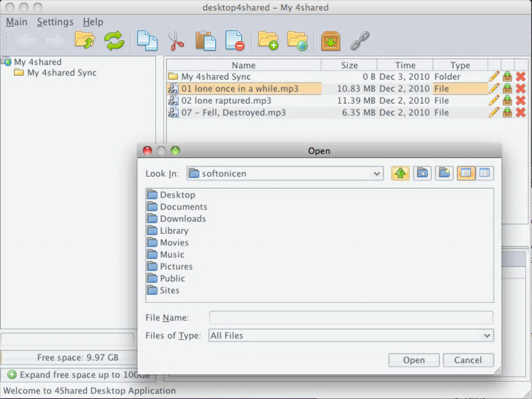Screen dimensions: 532x399
Task: Click red X for 02 Ione raptured.mp3
Action: [521, 101]
